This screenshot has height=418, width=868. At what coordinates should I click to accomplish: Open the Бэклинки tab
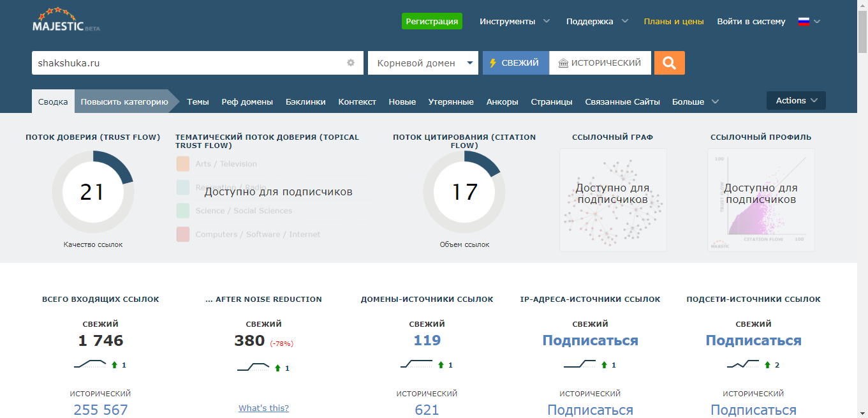(305, 102)
